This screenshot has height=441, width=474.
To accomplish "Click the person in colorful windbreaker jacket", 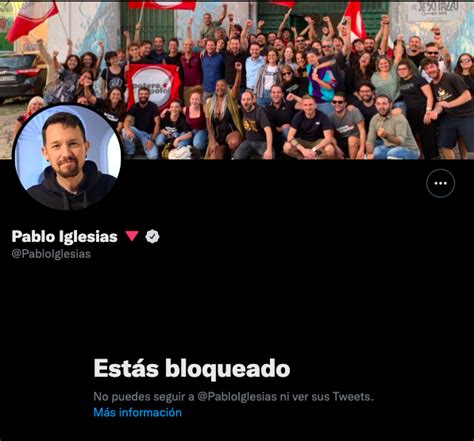I will tap(320, 78).
